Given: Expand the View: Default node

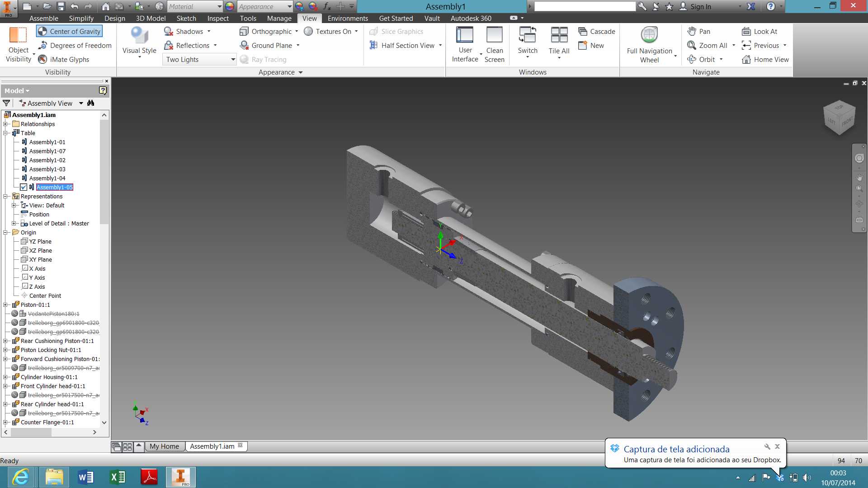Looking at the screenshot, I should pos(14,205).
